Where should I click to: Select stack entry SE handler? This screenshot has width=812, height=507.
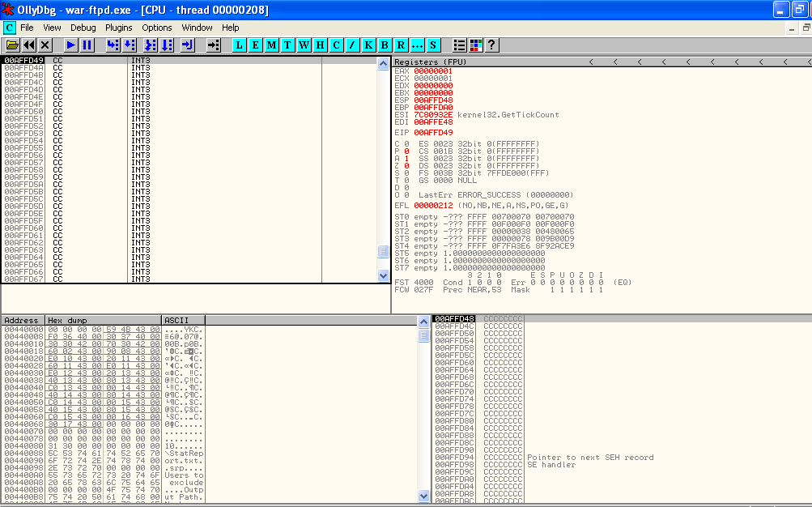551,465
